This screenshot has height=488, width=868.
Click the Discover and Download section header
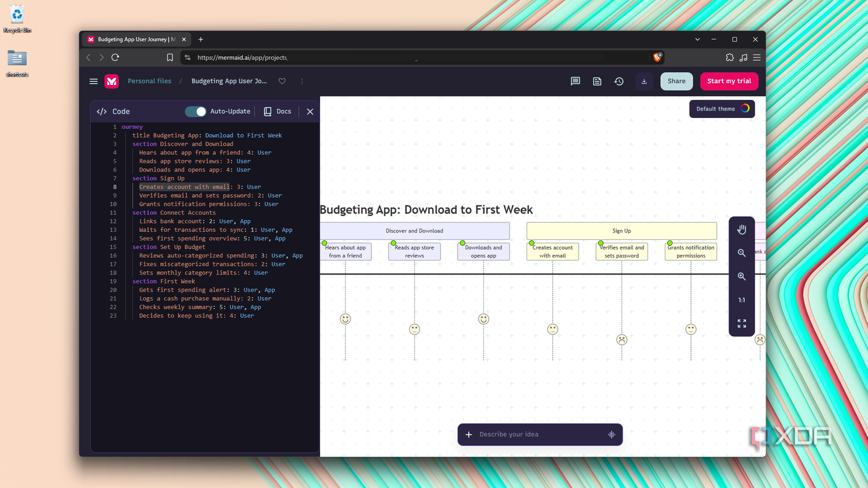coord(415,231)
